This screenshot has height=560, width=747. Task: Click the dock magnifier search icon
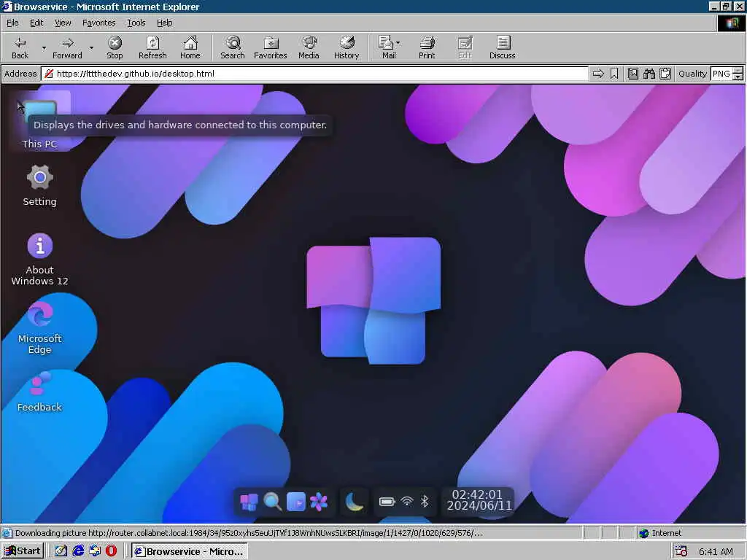click(x=273, y=502)
